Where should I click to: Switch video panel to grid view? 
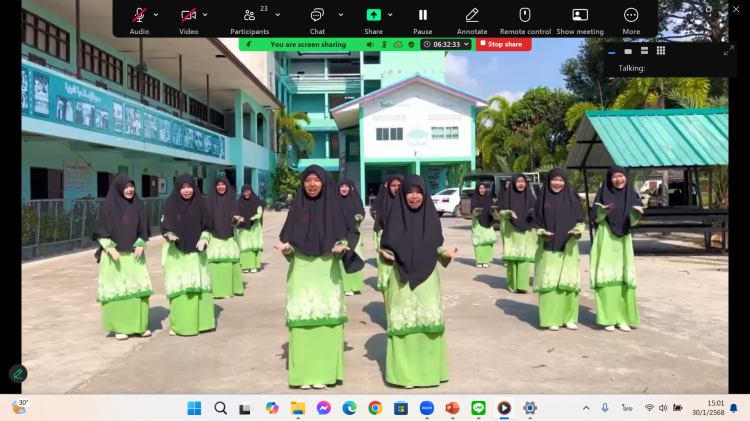(661, 51)
